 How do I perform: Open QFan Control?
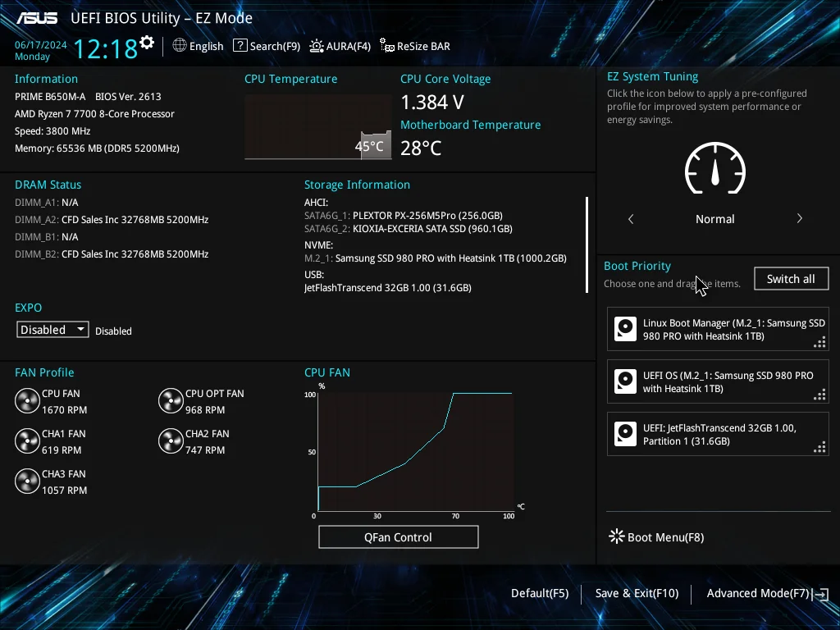398,536
